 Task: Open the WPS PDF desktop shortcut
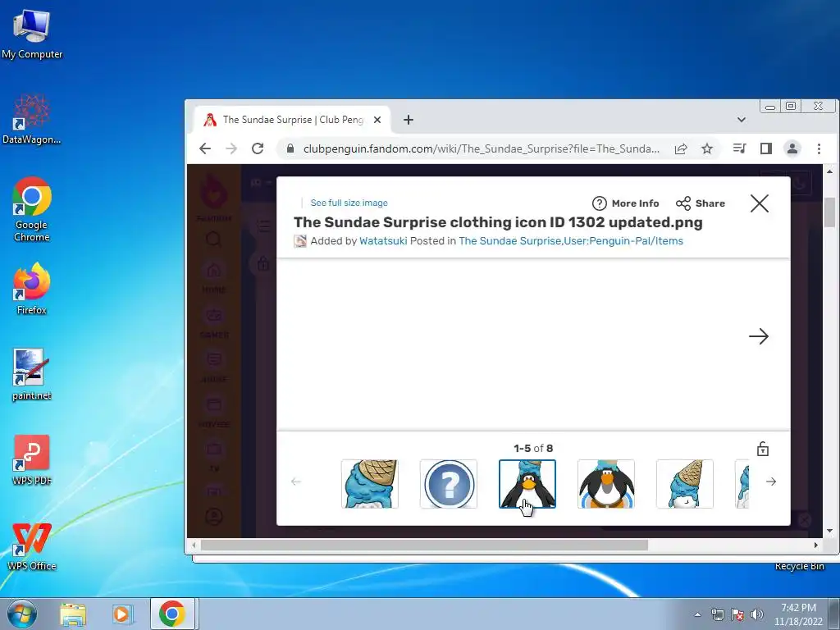pyautogui.click(x=32, y=459)
